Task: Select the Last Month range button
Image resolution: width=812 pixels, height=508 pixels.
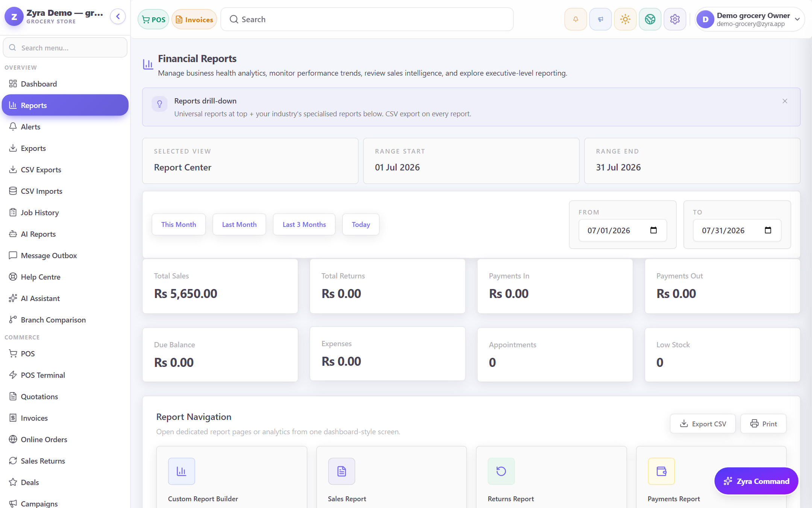Action: tap(239, 224)
